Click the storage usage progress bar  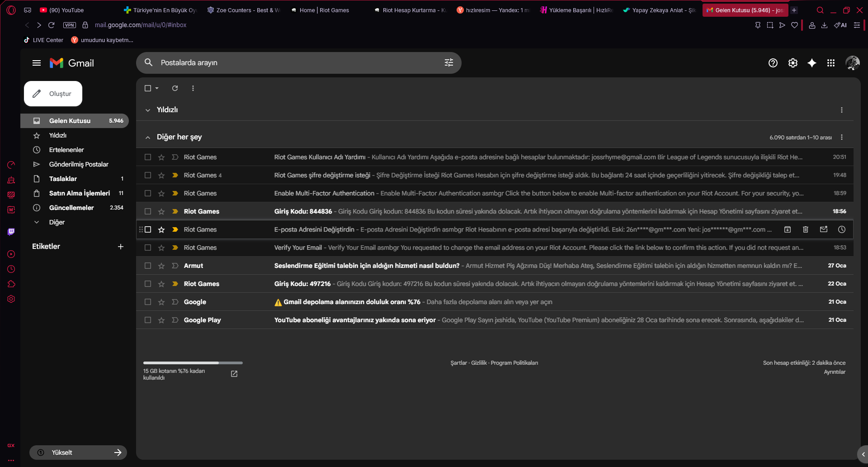tap(193, 363)
